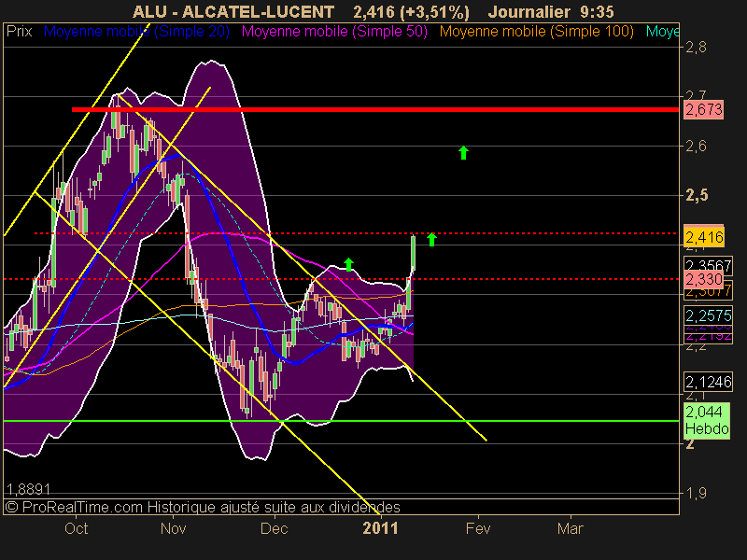This screenshot has width=747, height=560.
Task: Click the 'Dec' date axis label
Action: 274,528
